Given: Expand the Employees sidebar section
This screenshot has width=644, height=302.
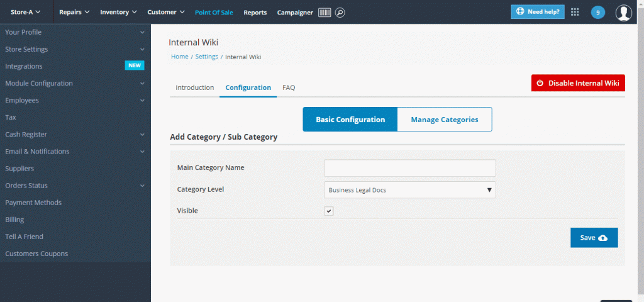Looking at the screenshot, I should point(75,100).
